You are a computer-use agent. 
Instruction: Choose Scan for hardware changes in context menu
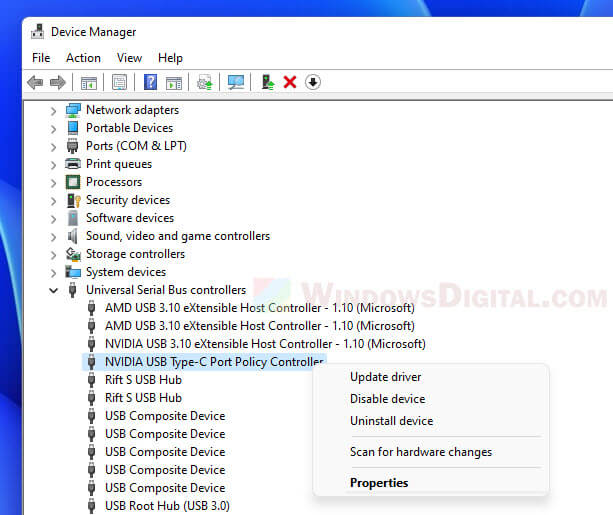coord(421,452)
